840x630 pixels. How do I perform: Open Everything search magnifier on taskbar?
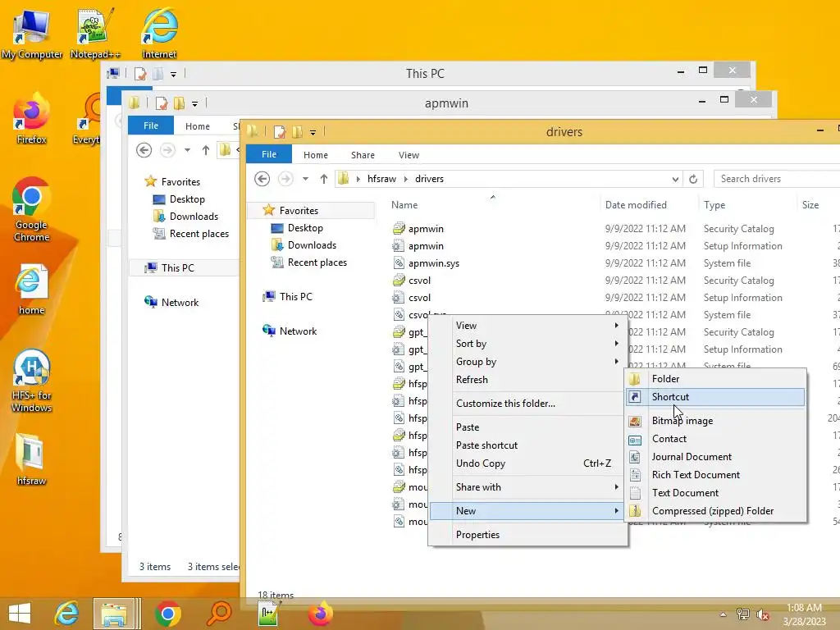218,614
